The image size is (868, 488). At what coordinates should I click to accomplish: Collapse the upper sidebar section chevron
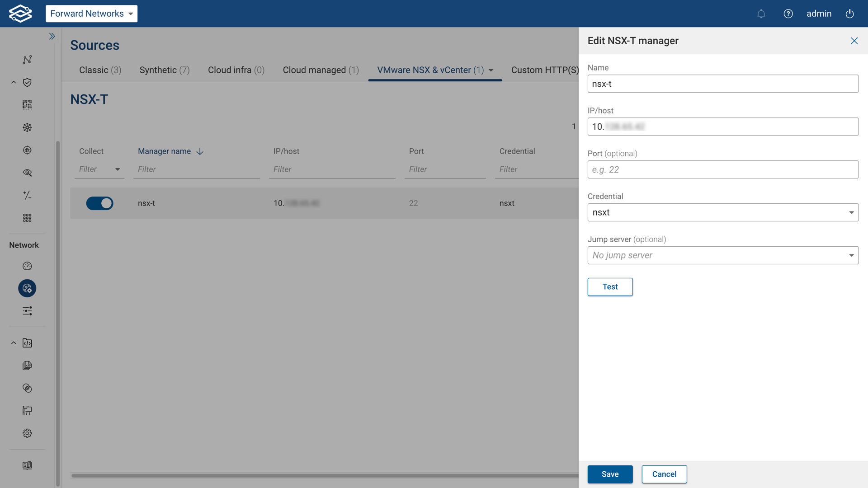(x=13, y=82)
